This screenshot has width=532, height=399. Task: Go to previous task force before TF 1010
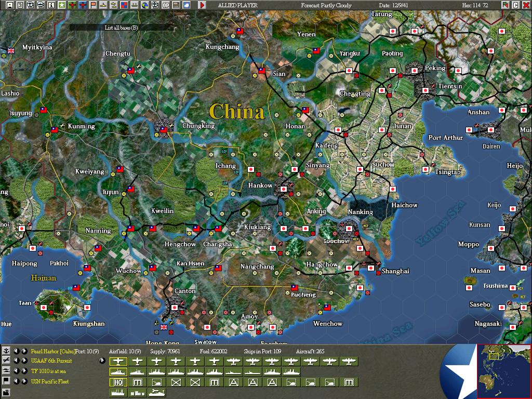(16, 371)
